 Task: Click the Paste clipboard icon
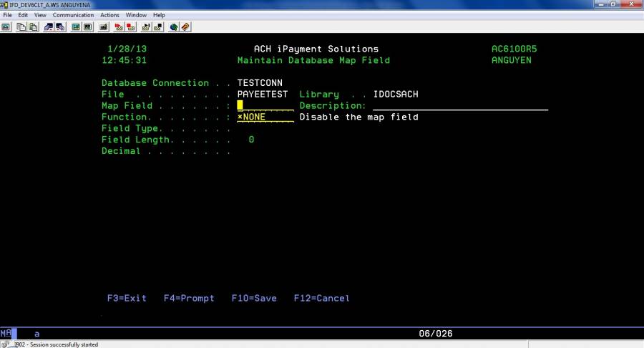click(x=33, y=27)
